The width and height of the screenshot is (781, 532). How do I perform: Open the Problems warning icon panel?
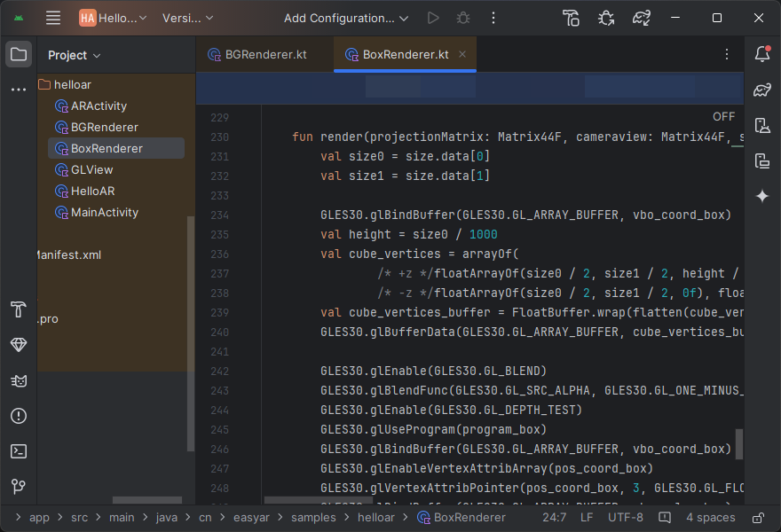click(18, 416)
